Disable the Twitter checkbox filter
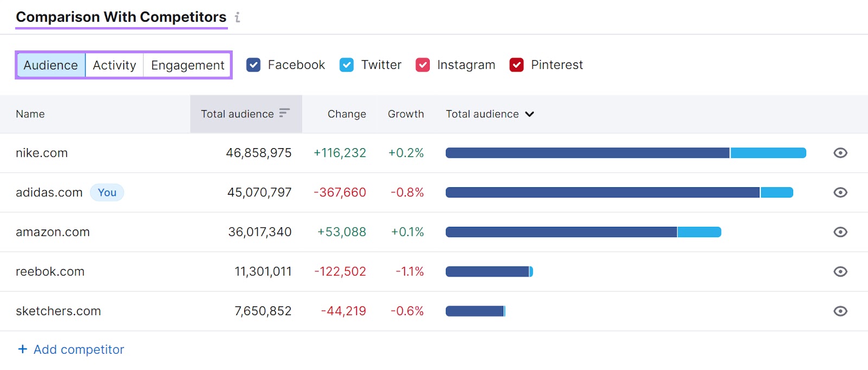 (347, 65)
